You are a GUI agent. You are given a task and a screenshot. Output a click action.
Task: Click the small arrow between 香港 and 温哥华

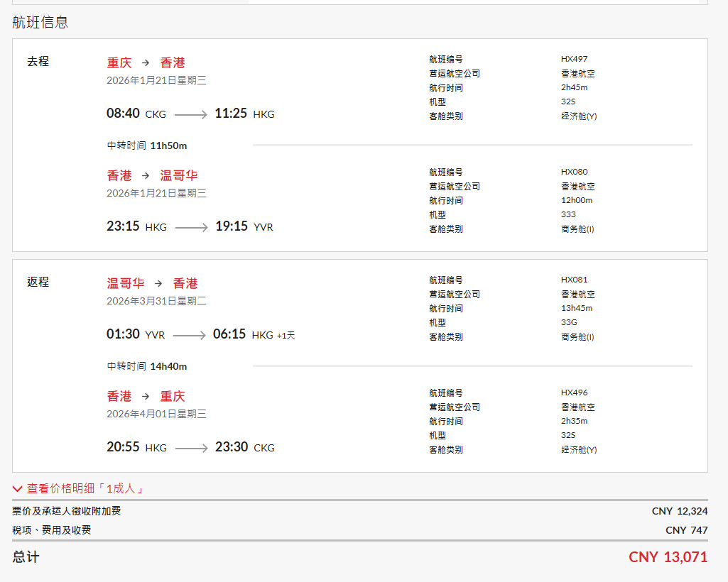coord(146,176)
